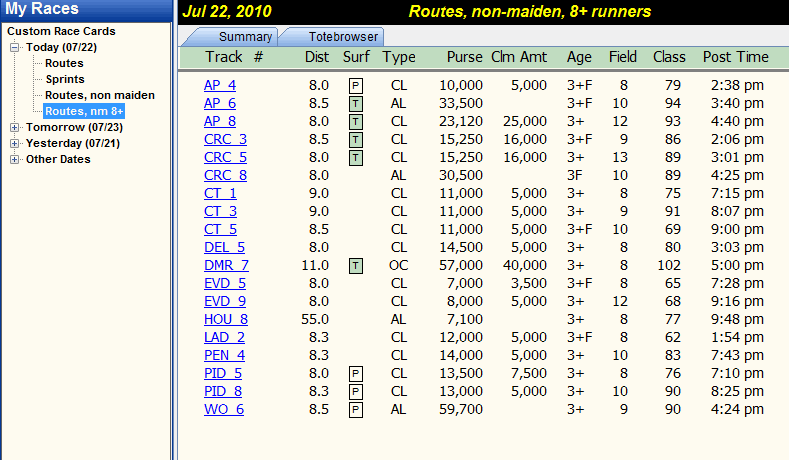Screen dimensions: 789x460
Task: Select the Routes, non maiden card
Action: [100, 95]
